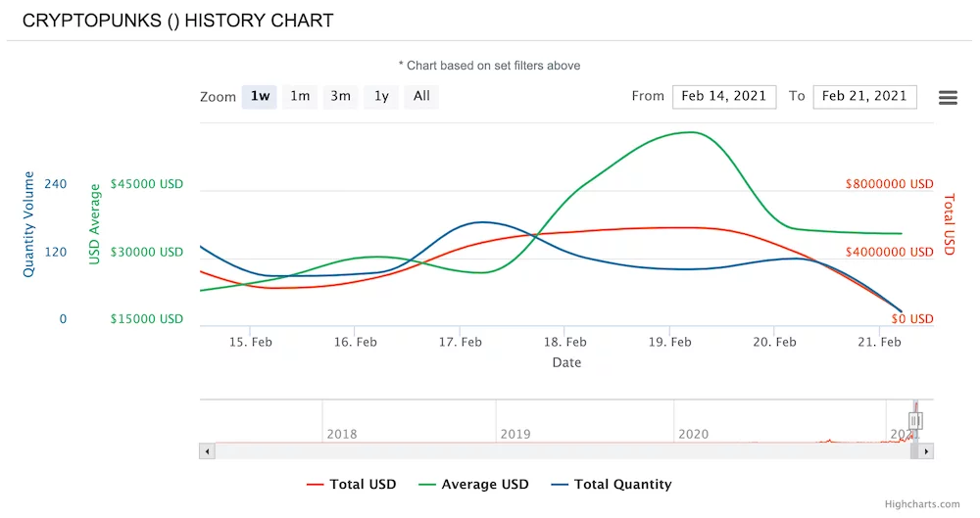Click the 240 quantity axis value

click(56, 184)
